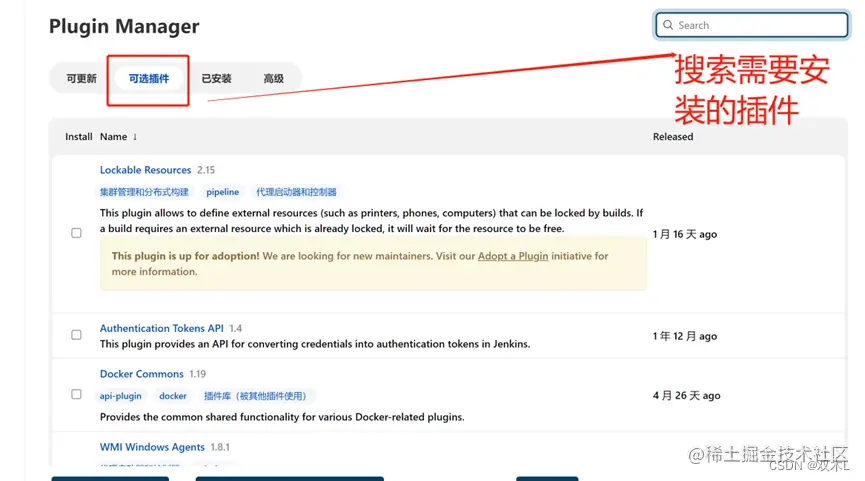
Task: Click the Install column header
Action: click(x=79, y=137)
